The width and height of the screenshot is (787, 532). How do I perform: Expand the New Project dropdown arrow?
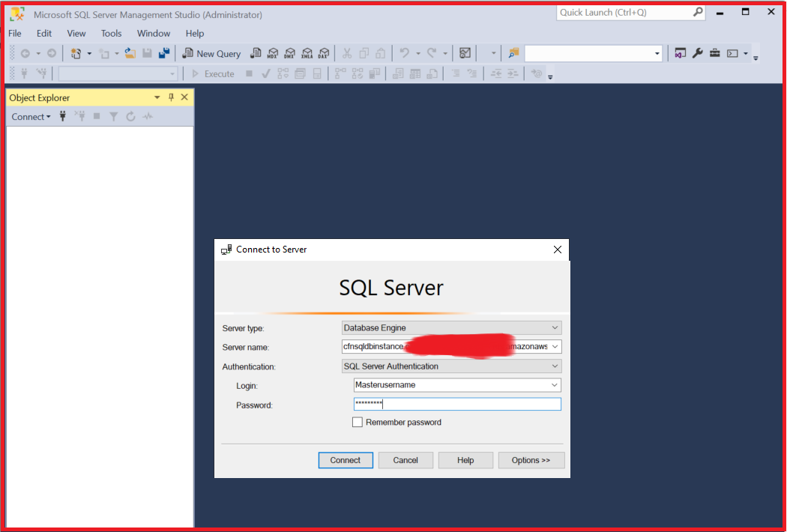89,53
